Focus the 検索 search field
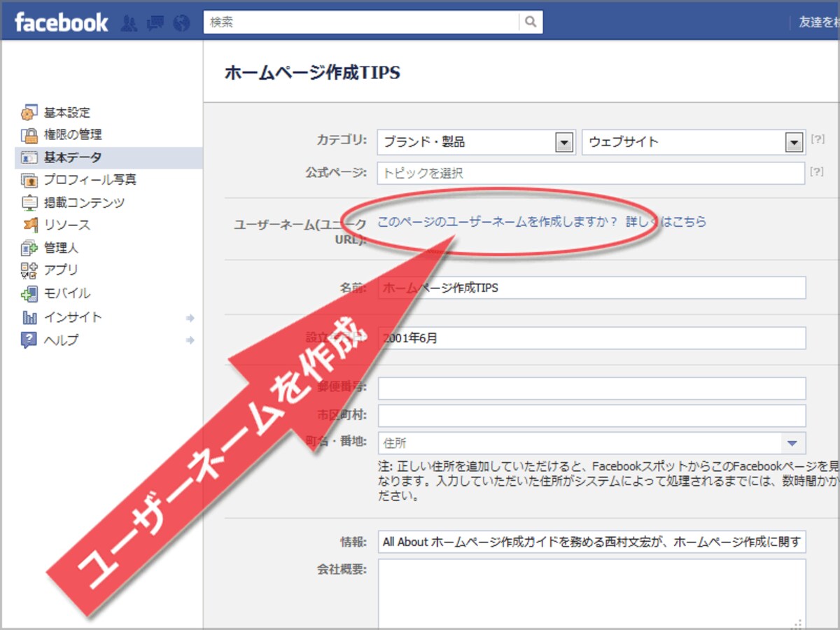Viewport: 840px width, 630px height. 361,22
